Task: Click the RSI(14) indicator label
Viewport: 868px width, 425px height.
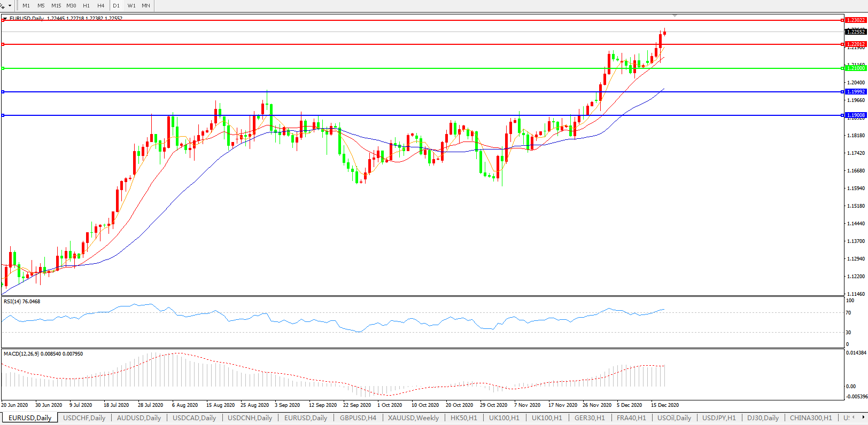Action: click(x=21, y=302)
